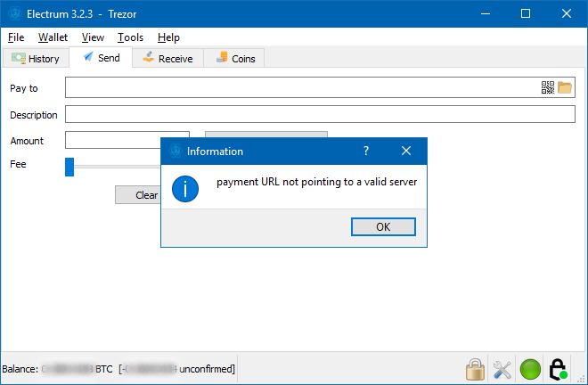Viewport: 588px width, 385px height.
Task: Confirm the dialog with OK button
Action: 383,227
